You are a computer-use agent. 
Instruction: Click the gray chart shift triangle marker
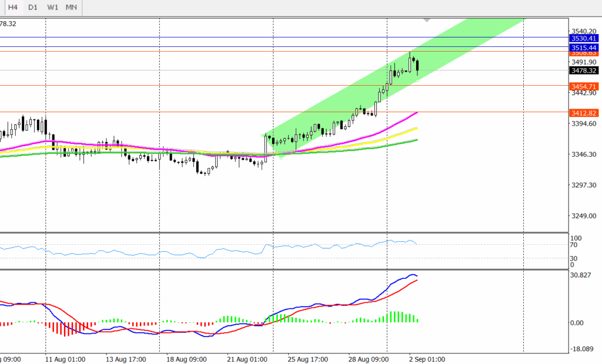click(x=427, y=20)
